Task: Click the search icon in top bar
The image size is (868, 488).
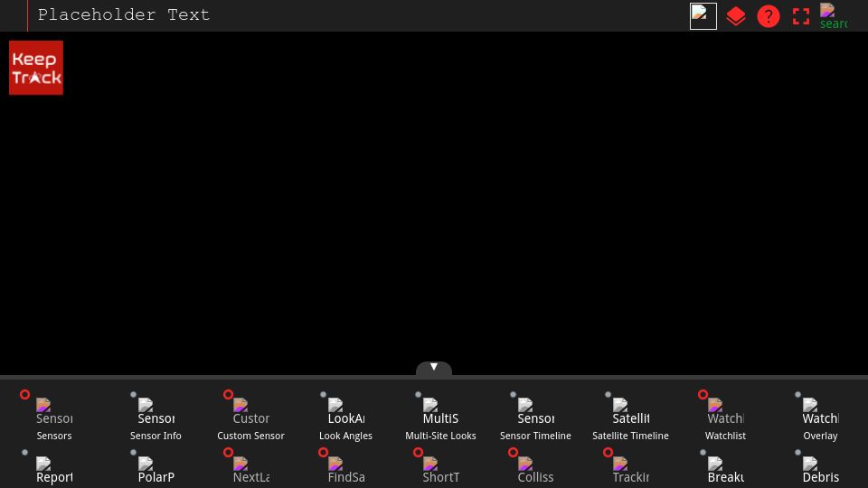Action: tap(833, 16)
